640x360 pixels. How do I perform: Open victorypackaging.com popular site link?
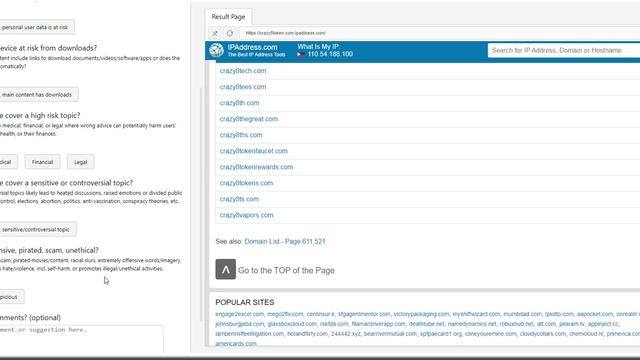pos(421,314)
